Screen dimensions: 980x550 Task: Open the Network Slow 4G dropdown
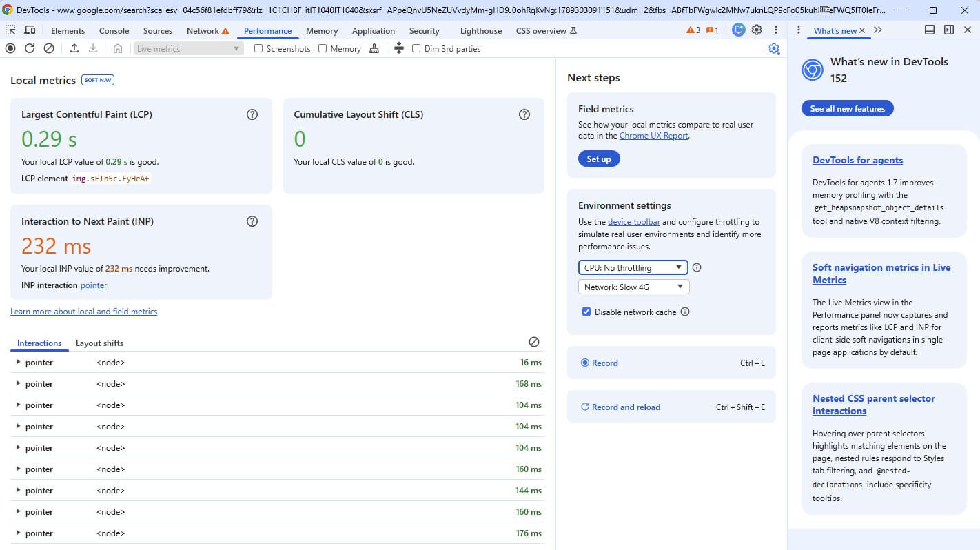click(x=633, y=287)
